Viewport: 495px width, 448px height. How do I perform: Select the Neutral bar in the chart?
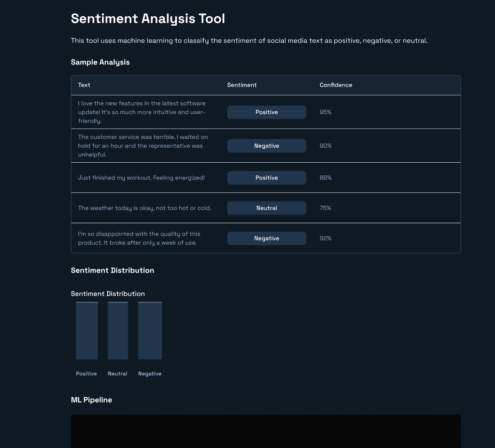coord(118,330)
